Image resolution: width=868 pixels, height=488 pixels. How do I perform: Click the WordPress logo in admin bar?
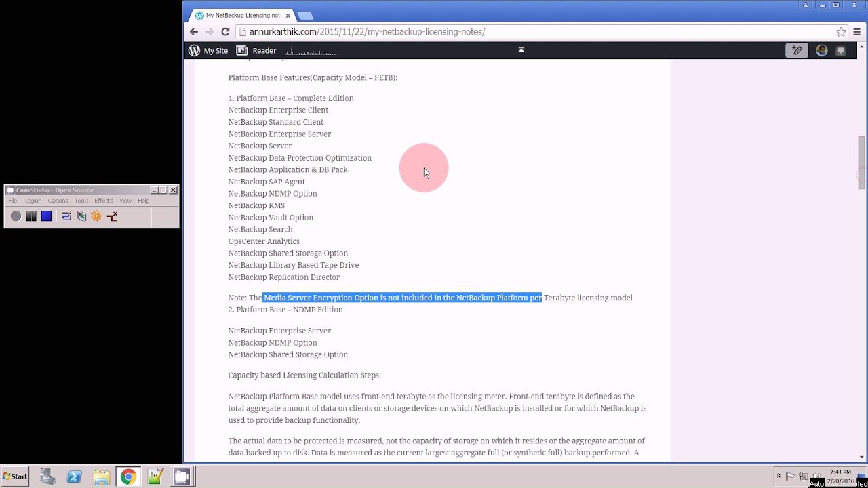195,51
